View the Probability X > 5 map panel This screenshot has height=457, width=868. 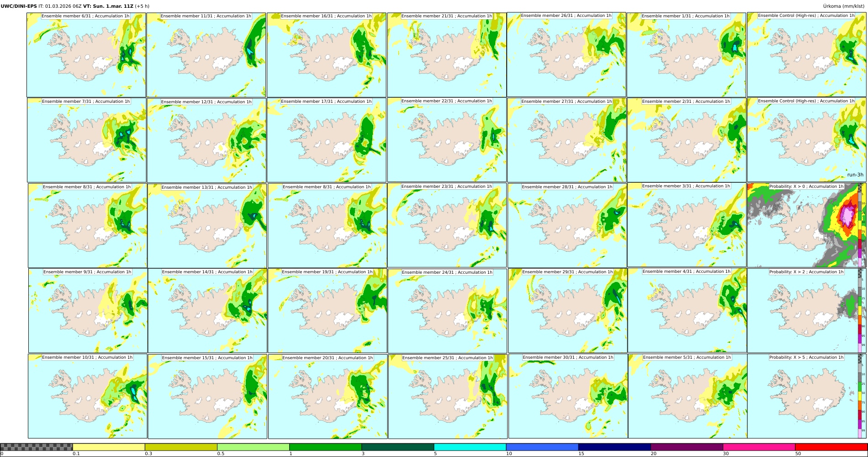coord(806,396)
